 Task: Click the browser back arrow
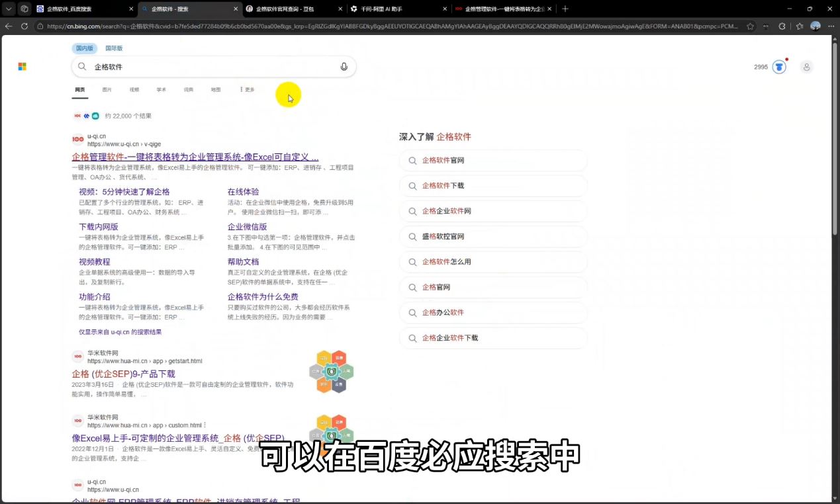point(9,26)
